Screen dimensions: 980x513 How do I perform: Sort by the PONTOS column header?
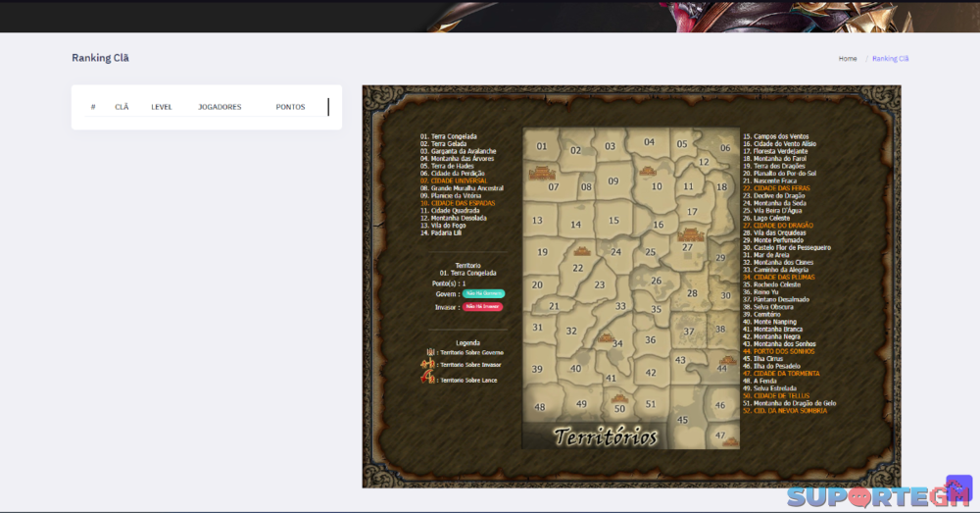(x=290, y=107)
